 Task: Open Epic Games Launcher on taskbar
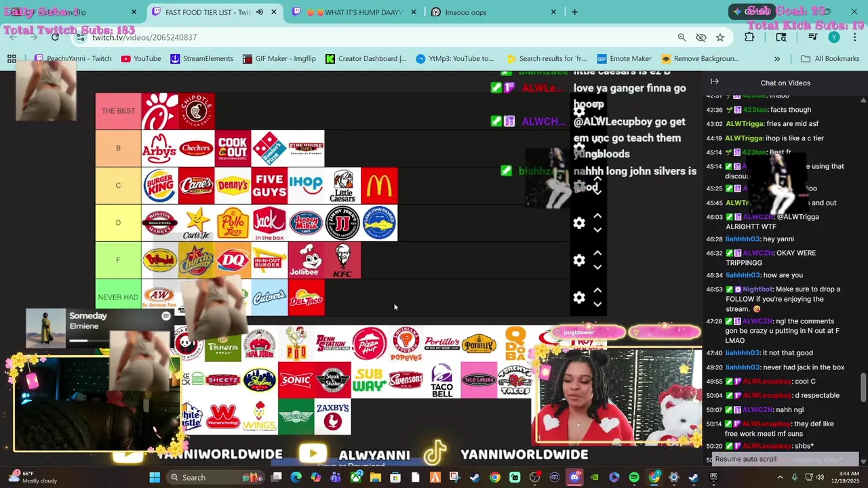pyautogui.click(x=713, y=477)
